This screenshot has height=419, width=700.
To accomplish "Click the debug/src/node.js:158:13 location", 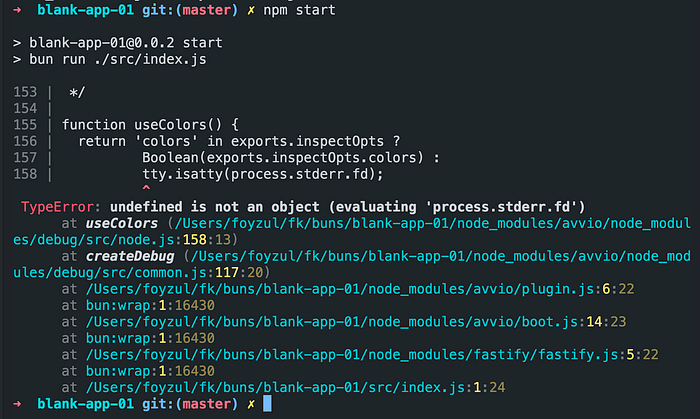I will coord(122,240).
